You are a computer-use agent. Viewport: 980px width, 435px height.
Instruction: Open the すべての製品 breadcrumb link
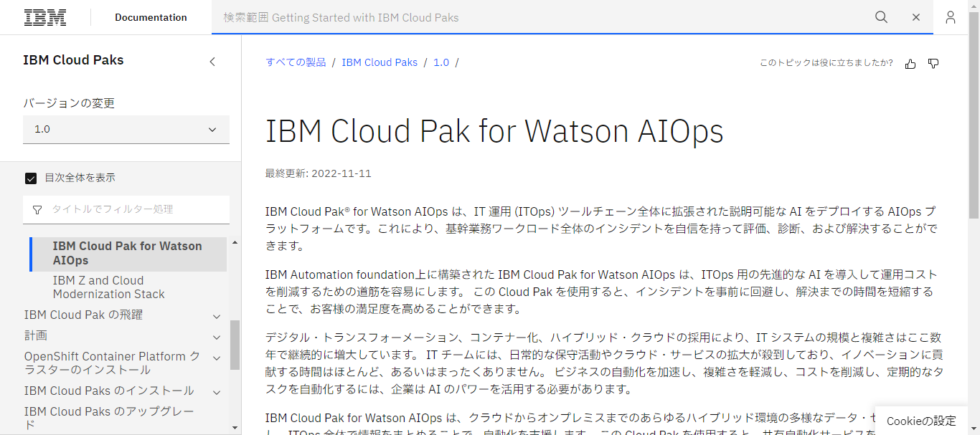(x=295, y=62)
